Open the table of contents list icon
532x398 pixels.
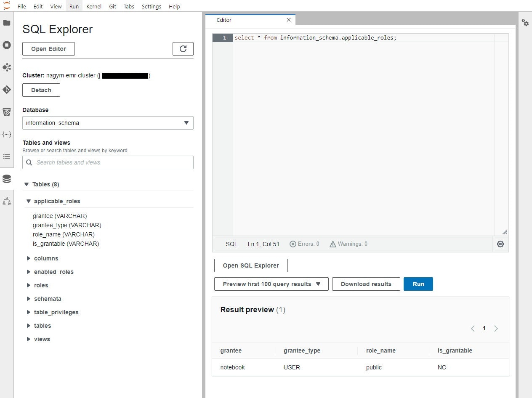click(x=7, y=157)
